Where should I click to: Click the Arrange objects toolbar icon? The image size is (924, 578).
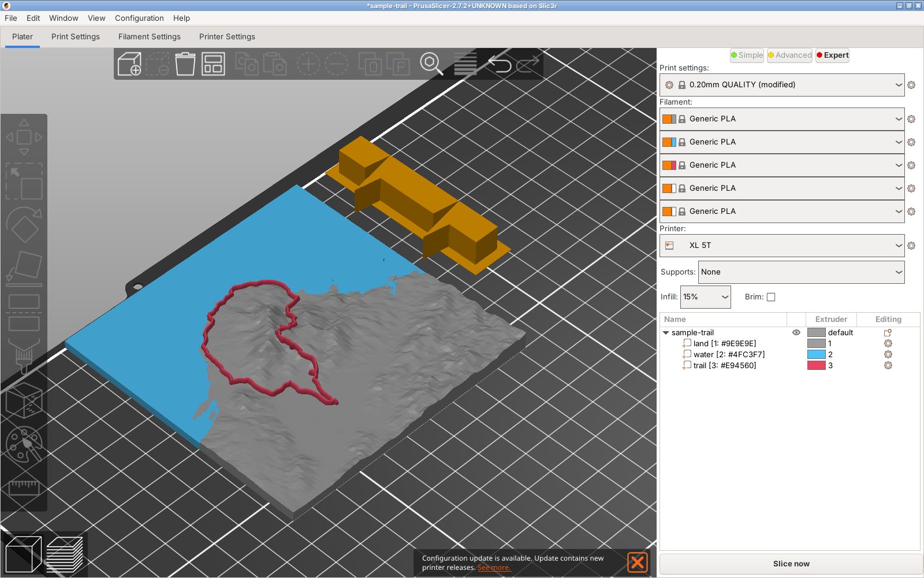(x=213, y=64)
